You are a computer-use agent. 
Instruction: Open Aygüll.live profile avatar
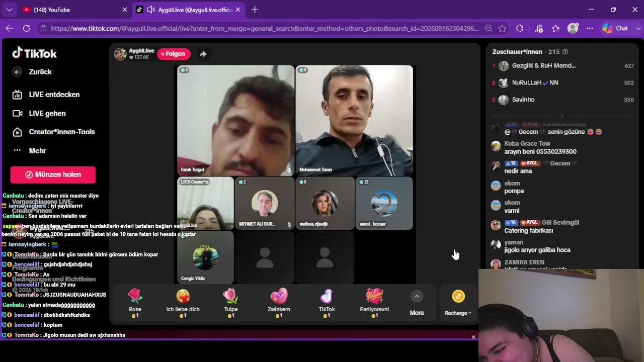tap(120, 54)
